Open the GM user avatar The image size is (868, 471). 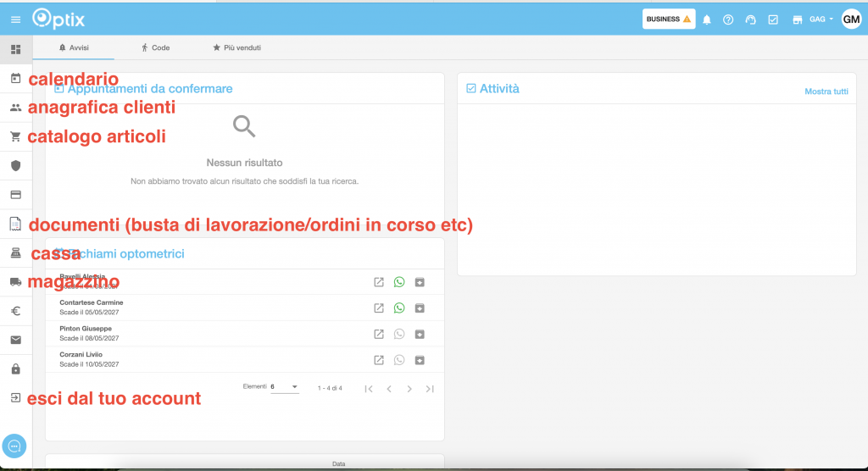click(x=851, y=19)
